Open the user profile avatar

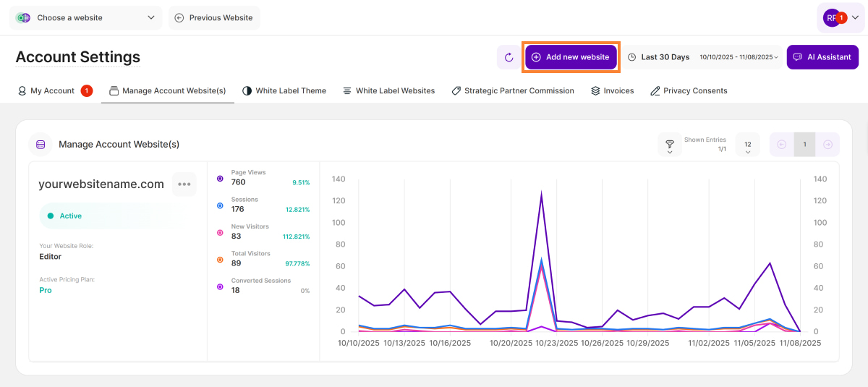[x=834, y=18]
